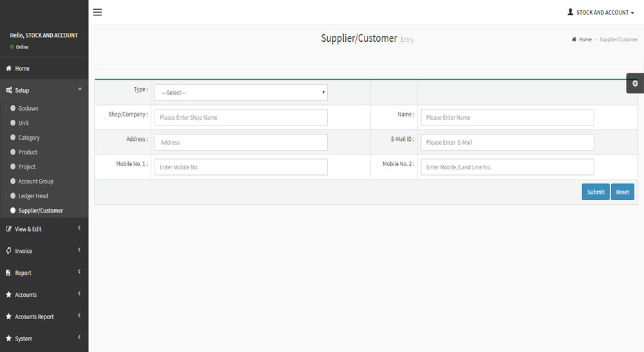Focus the Shop/Company name field

[241, 117]
